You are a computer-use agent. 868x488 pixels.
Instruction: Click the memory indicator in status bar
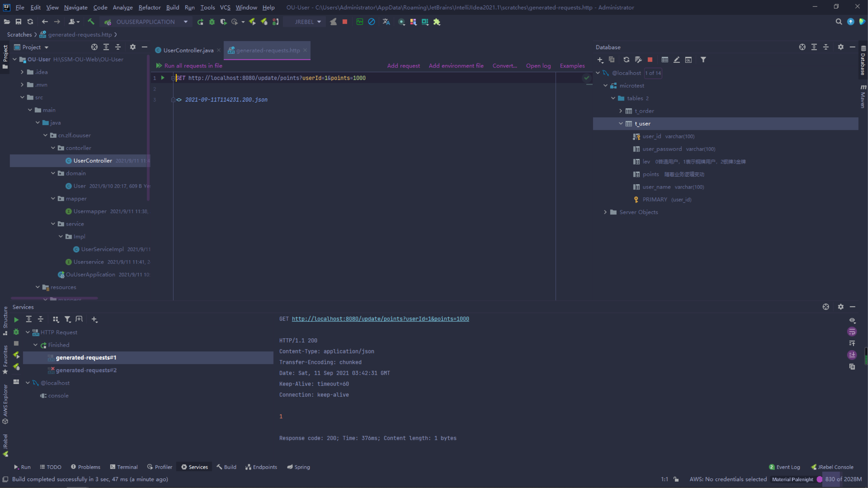pos(843,479)
